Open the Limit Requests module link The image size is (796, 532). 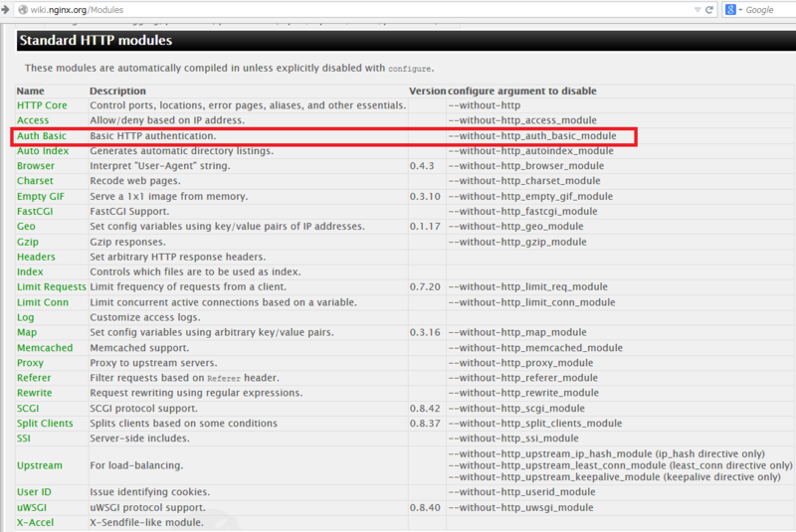point(52,287)
